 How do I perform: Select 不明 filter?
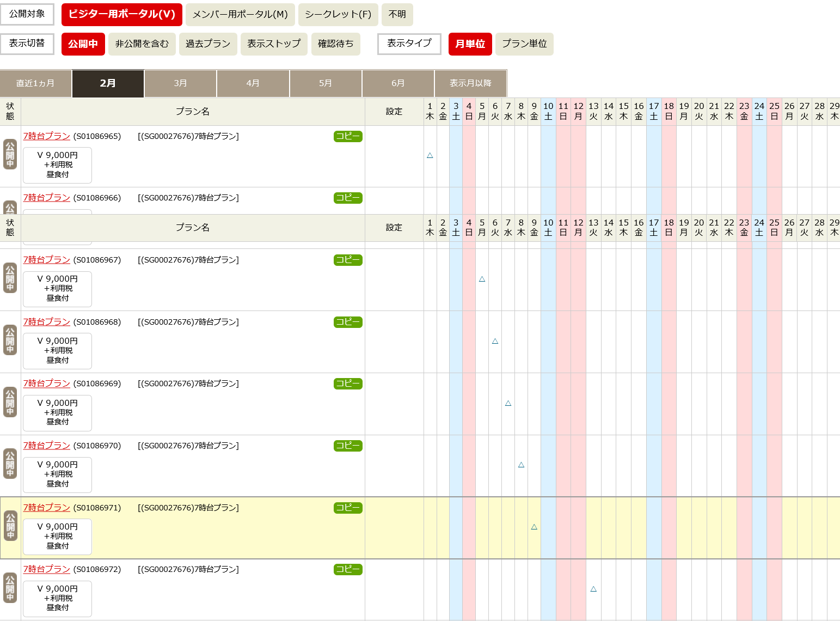[397, 15]
